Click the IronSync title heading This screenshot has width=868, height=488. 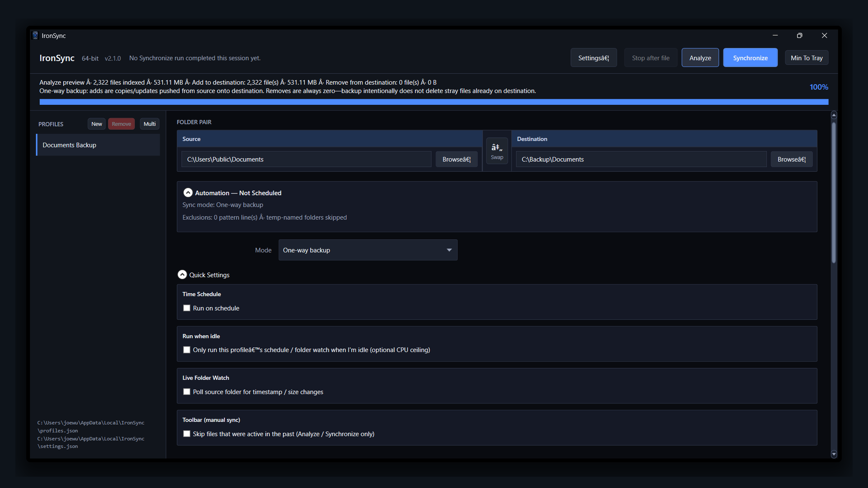click(57, 58)
